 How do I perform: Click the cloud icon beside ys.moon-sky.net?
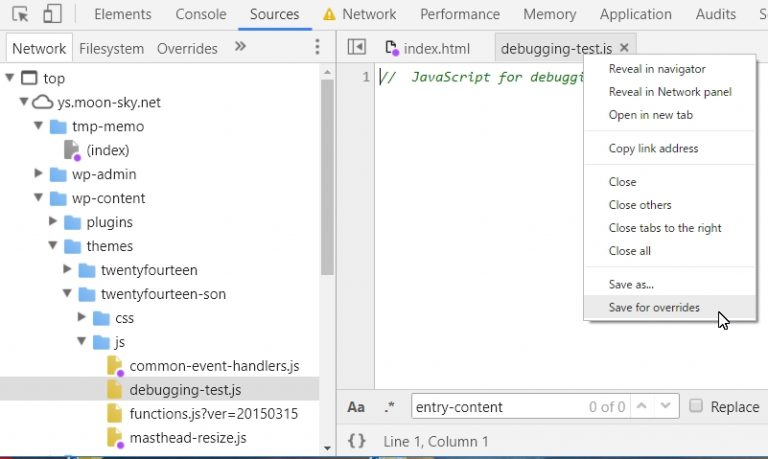tap(43, 102)
